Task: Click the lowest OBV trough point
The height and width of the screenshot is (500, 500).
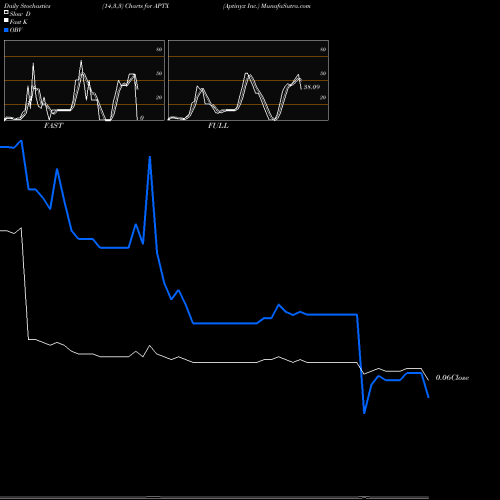Action: tap(364, 413)
